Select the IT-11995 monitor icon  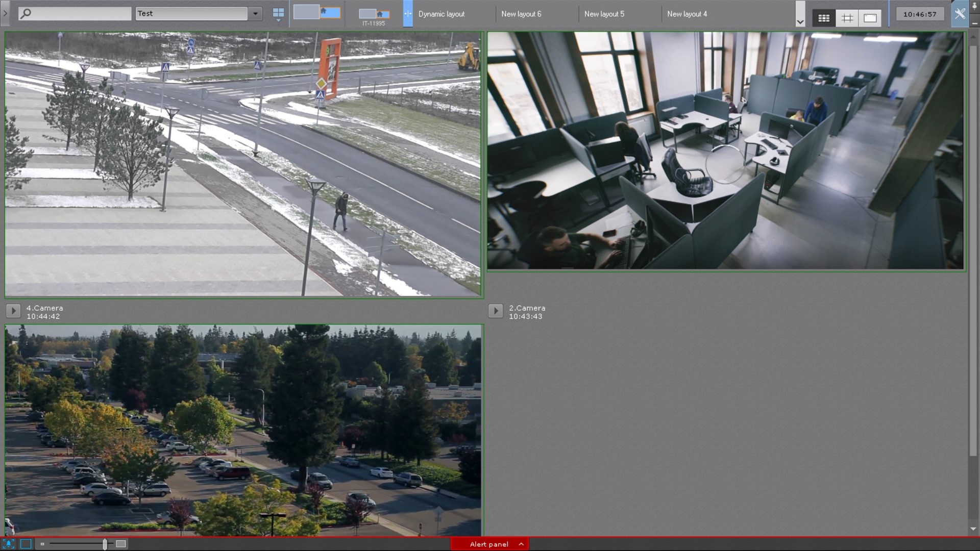click(374, 15)
